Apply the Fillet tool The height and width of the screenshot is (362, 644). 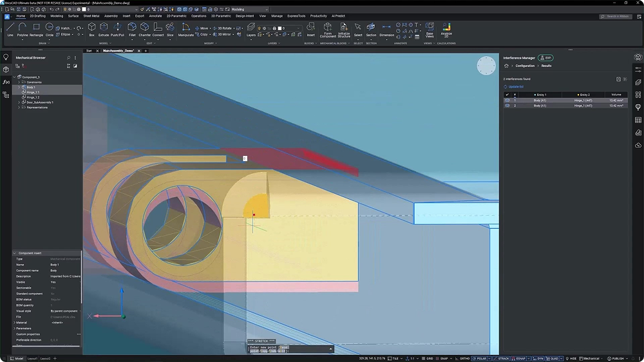click(132, 30)
